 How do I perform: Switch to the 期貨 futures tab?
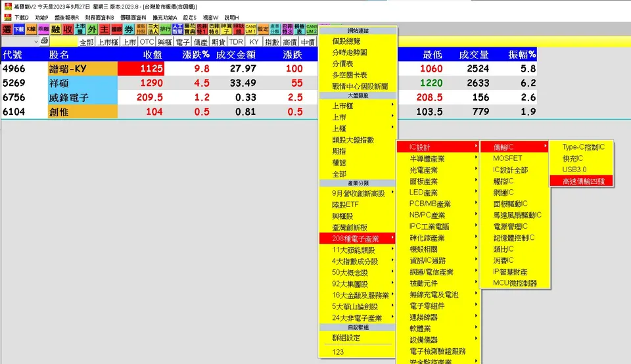(x=218, y=42)
